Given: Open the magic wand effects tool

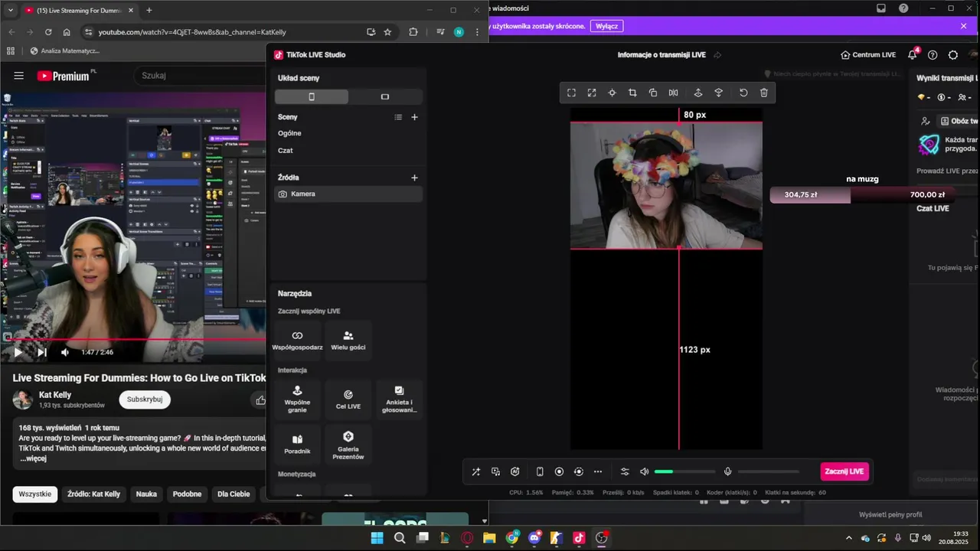Looking at the screenshot, I should (475, 471).
